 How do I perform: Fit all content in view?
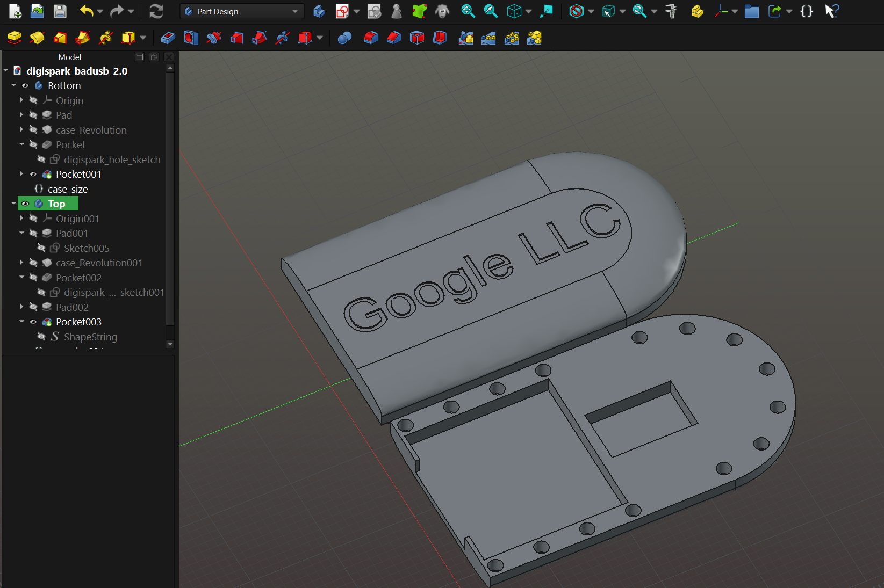(468, 11)
